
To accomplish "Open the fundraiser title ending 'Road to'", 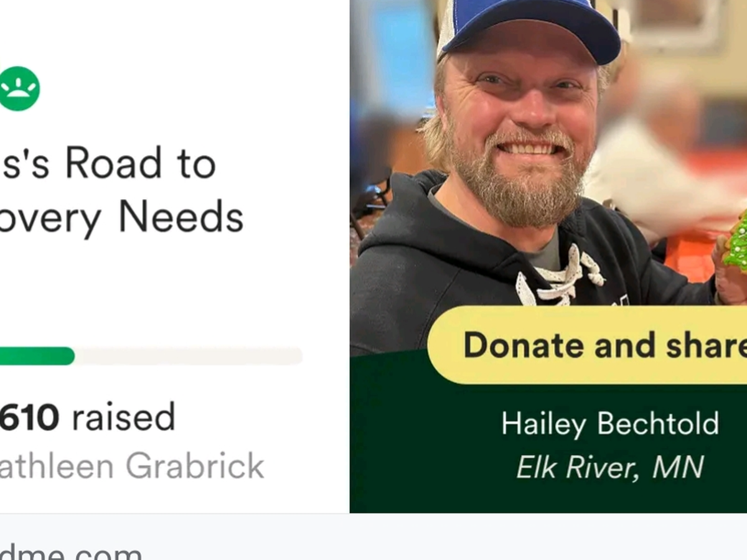I will (108, 164).
